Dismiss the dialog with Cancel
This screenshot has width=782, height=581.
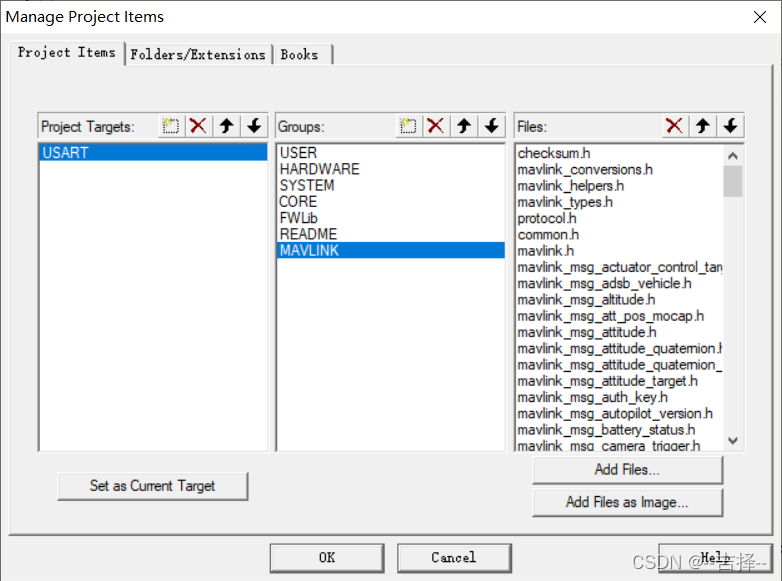[454, 558]
